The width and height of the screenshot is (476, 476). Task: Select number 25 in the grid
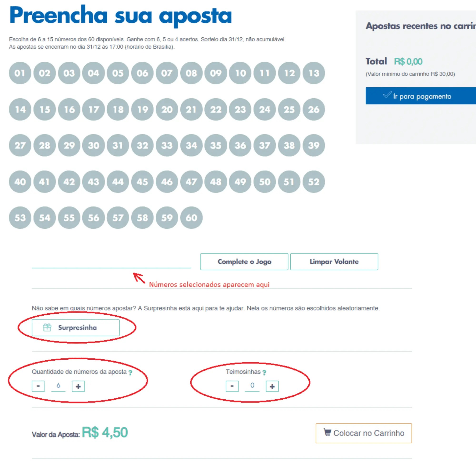pyautogui.click(x=289, y=109)
